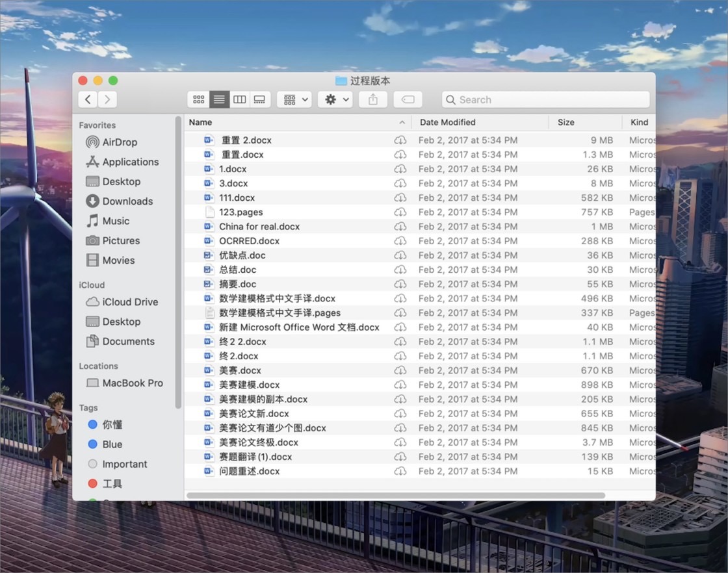
Task: Click the horizontal scrollbar of file list
Action: (x=396, y=496)
